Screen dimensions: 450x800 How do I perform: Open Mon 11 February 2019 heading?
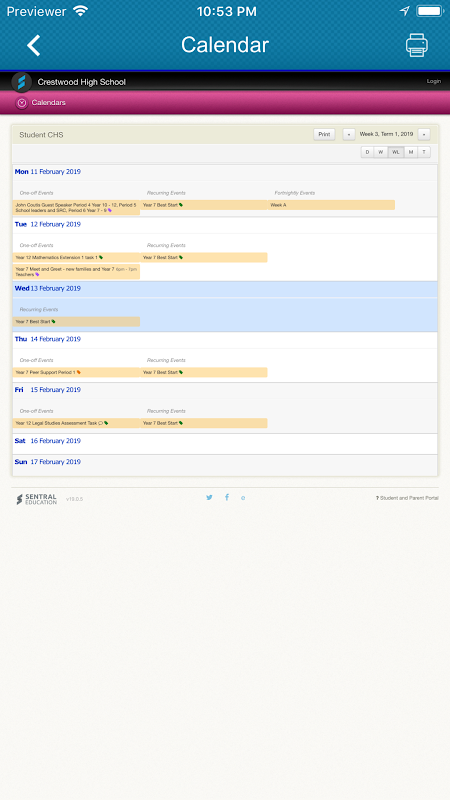tap(47, 172)
